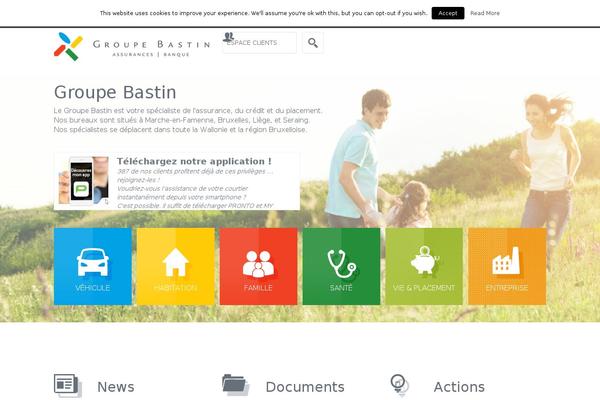
Task: Open the Santé stethoscope tile
Action: click(341, 266)
